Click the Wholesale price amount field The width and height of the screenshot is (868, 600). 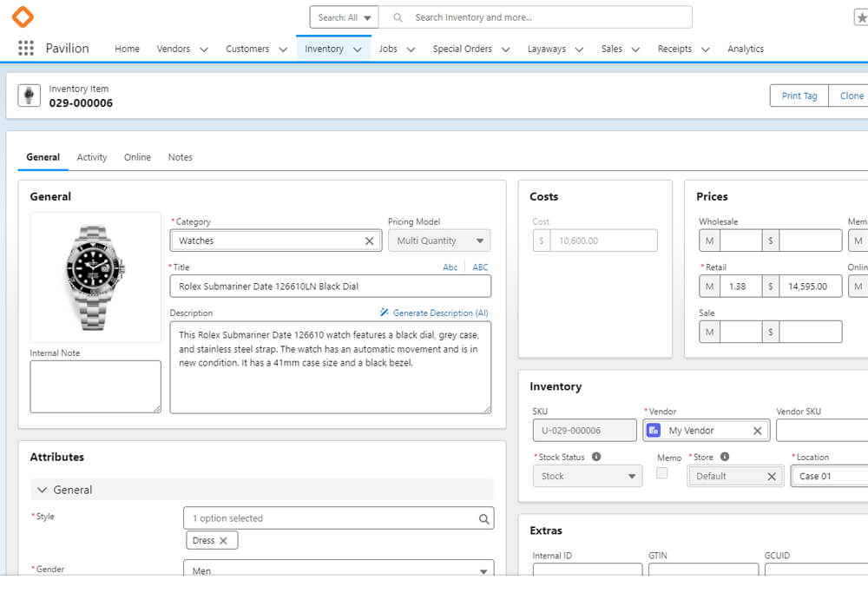tap(811, 241)
